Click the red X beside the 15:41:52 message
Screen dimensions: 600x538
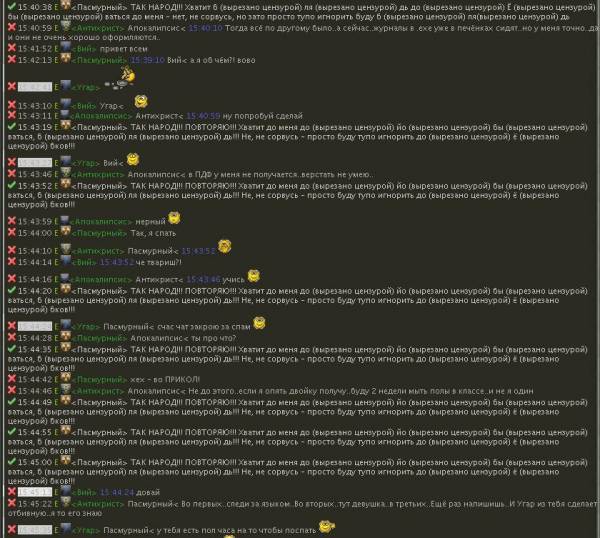pos(11,48)
